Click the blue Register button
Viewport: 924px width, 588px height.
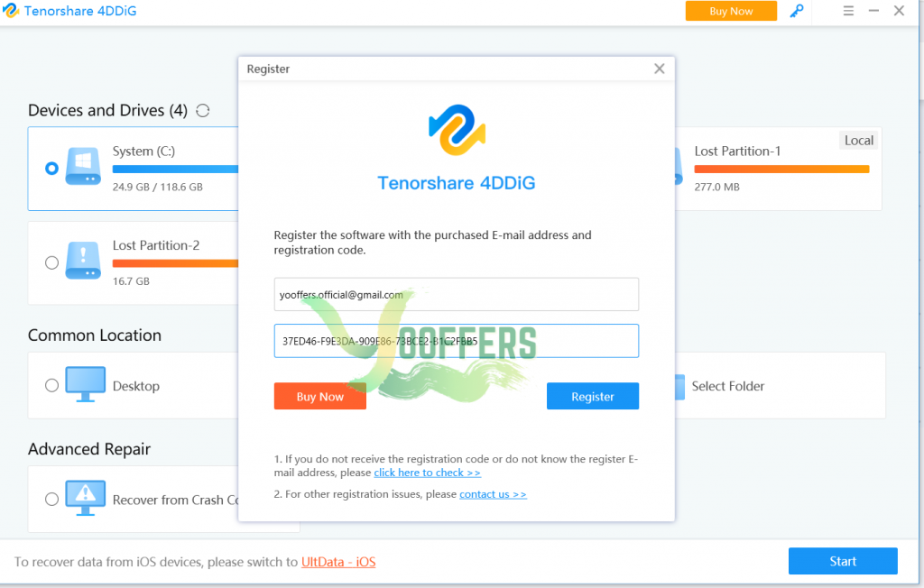pos(593,397)
